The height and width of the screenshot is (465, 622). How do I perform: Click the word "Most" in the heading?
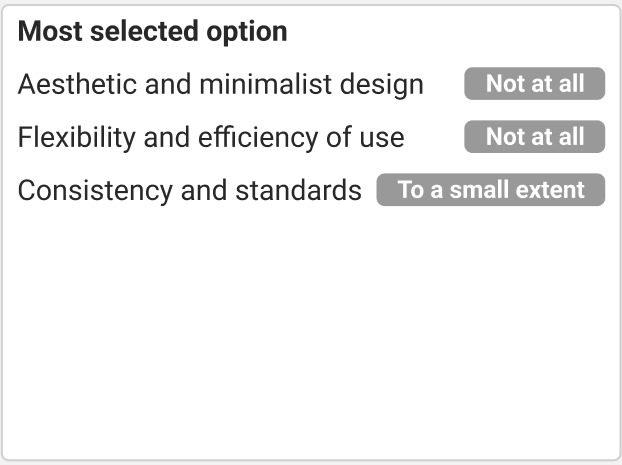click(44, 32)
